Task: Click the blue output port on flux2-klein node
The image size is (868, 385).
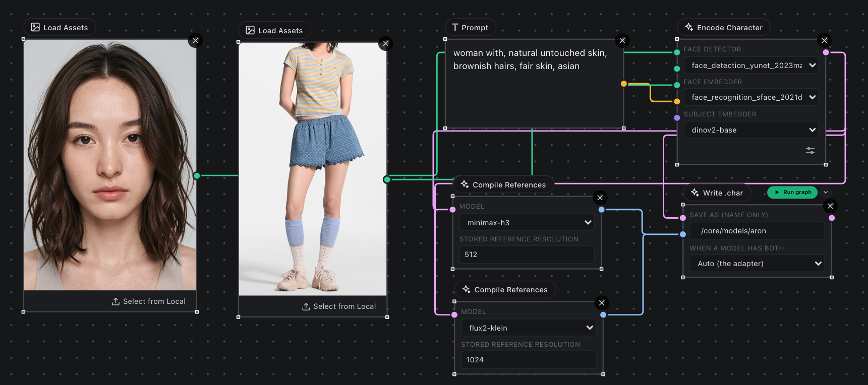Action: coord(603,315)
